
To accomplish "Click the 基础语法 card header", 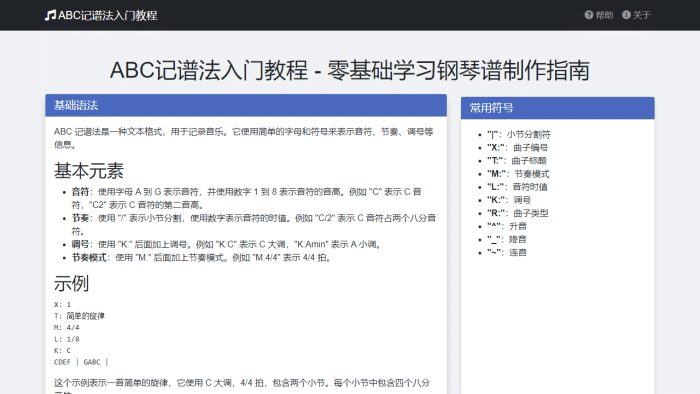I will (246, 105).
